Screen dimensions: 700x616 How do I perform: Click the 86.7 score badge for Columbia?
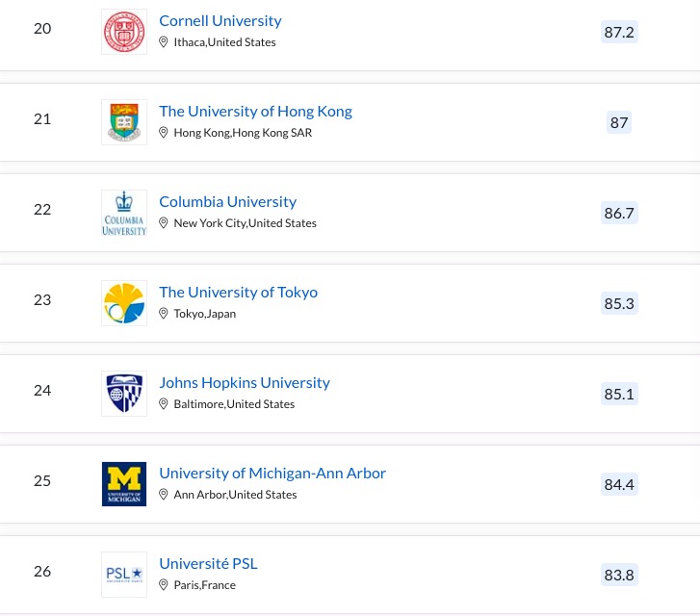pyautogui.click(x=619, y=213)
